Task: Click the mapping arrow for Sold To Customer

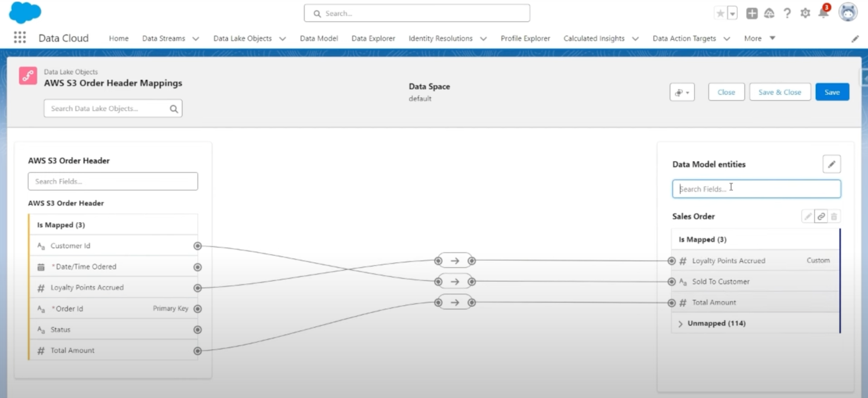Action: (x=455, y=282)
